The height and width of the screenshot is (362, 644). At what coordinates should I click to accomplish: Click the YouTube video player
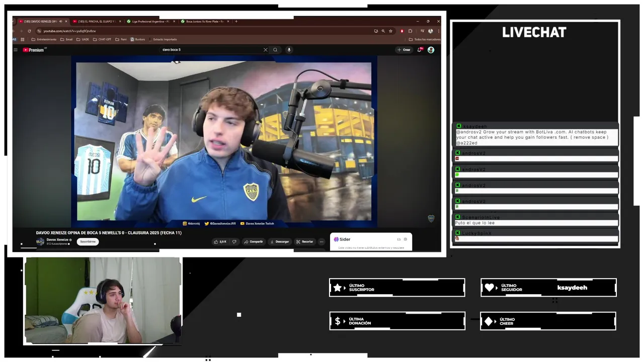tap(224, 141)
